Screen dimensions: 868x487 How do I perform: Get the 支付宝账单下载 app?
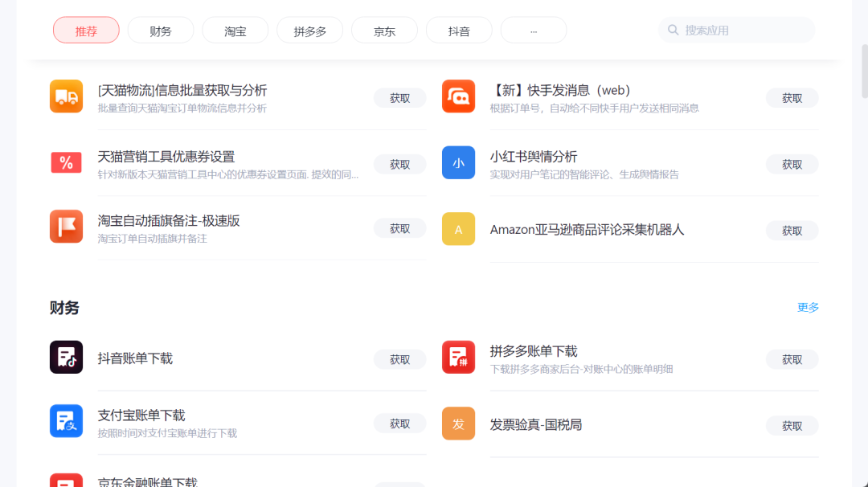pyautogui.click(x=399, y=424)
